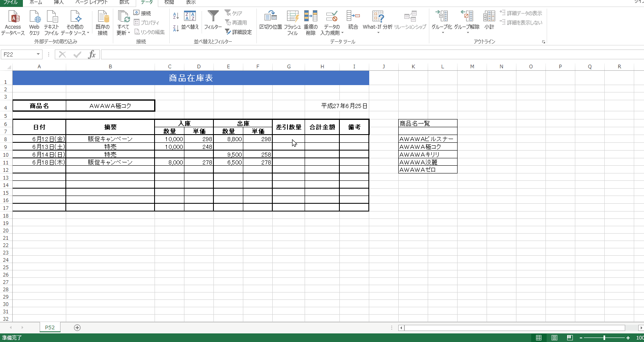Click the sort ascending A-Z icon
644x342 pixels.
(x=176, y=16)
